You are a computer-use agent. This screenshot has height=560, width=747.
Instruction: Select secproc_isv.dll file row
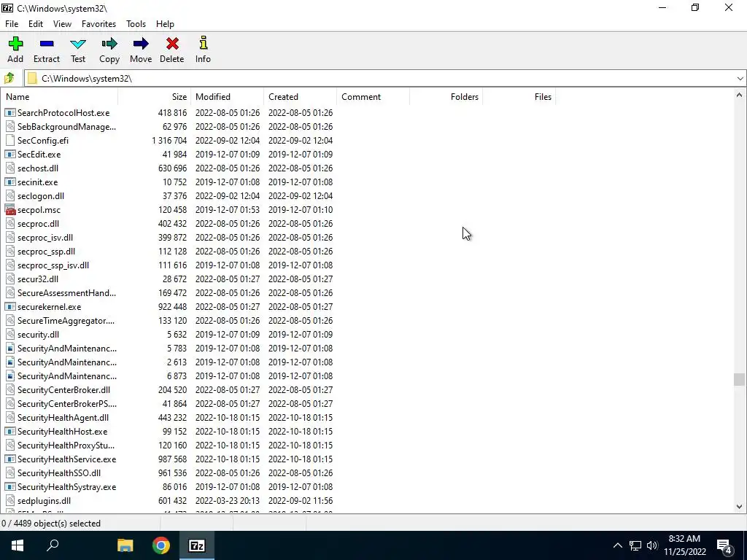(x=279, y=237)
